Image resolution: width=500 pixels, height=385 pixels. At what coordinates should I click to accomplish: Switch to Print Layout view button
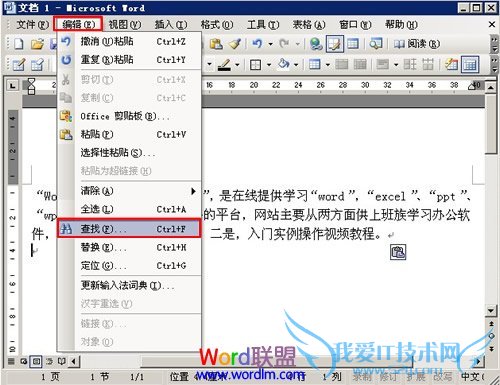36,361
